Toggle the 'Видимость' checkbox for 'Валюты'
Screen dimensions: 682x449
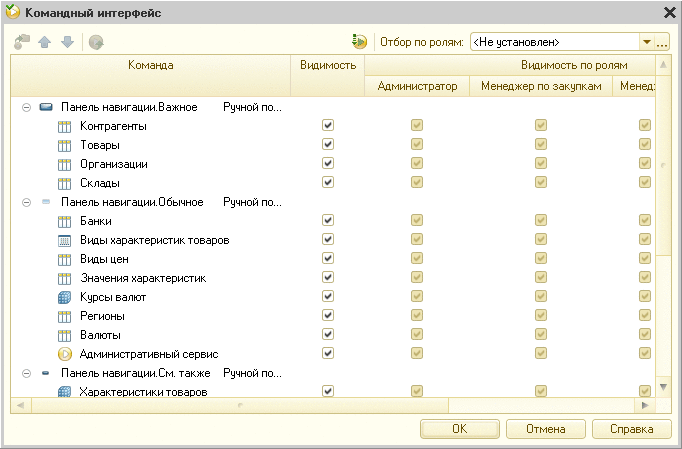pyautogui.click(x=328, y=335)
